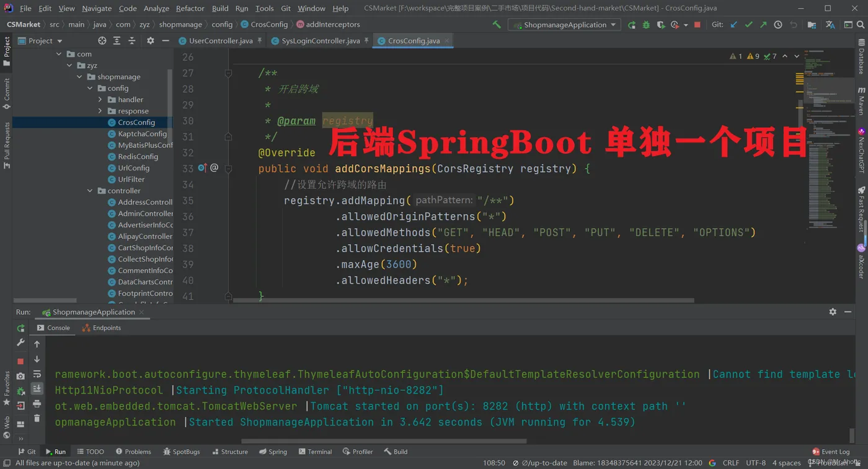Open the Refactor menu

(x=190, y=8)
